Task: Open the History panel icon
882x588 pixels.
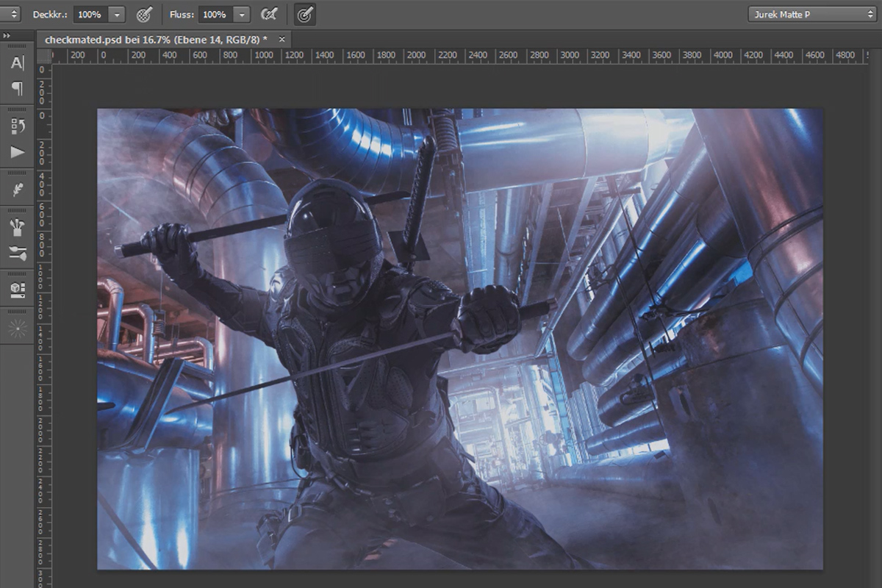Action: (18, 126)
